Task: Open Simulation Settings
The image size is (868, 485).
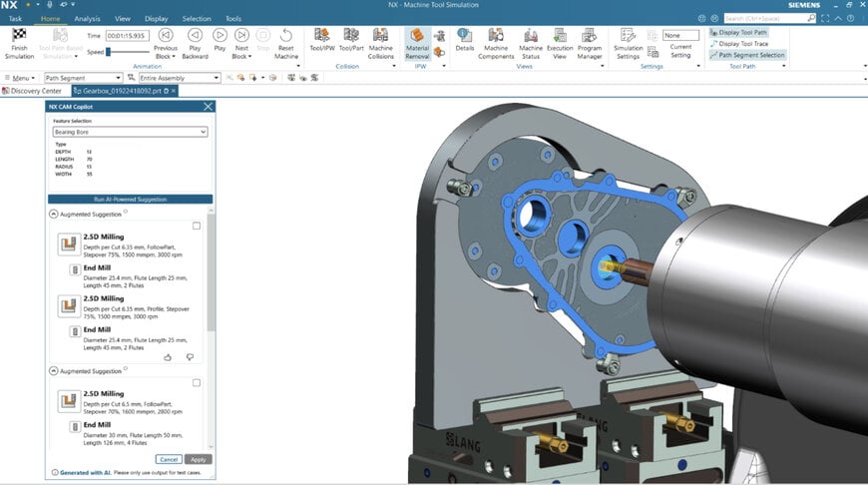Action: [628, 37]
